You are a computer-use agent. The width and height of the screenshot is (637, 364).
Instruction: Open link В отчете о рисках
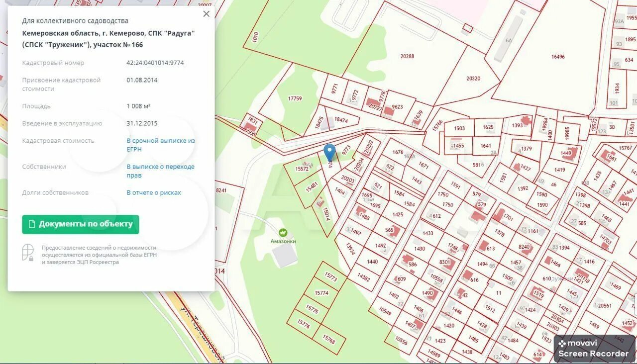point(154,192)
